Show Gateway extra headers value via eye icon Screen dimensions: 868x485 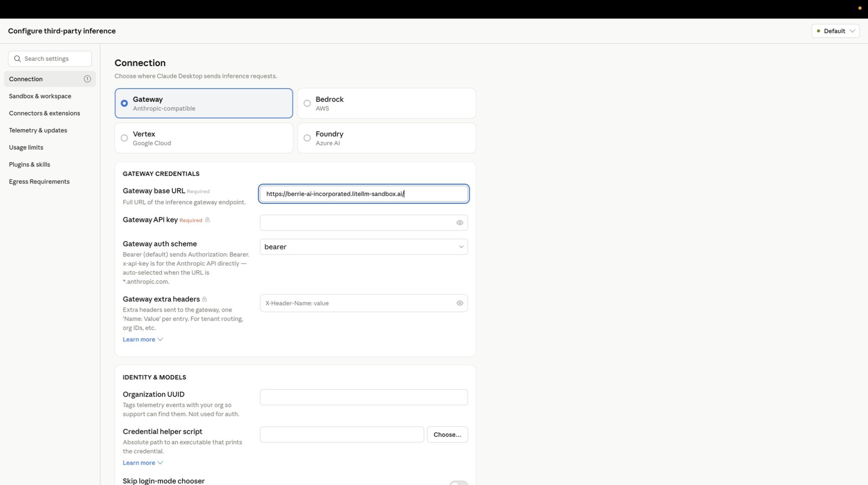click(x=460, y=303)
